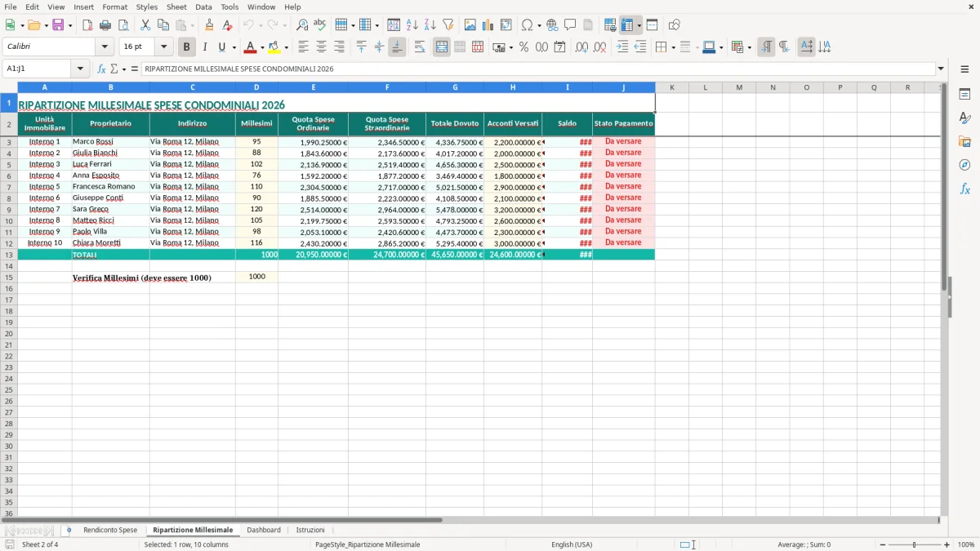Viewport: 980px width, 551px height.
Task: Click row header 15
Action: tap(9, 277)
